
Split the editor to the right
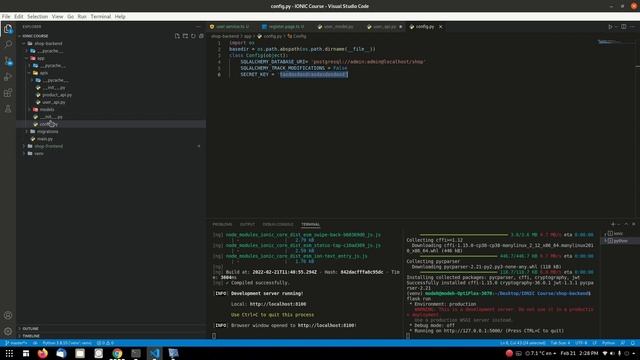tap(624, 27)
